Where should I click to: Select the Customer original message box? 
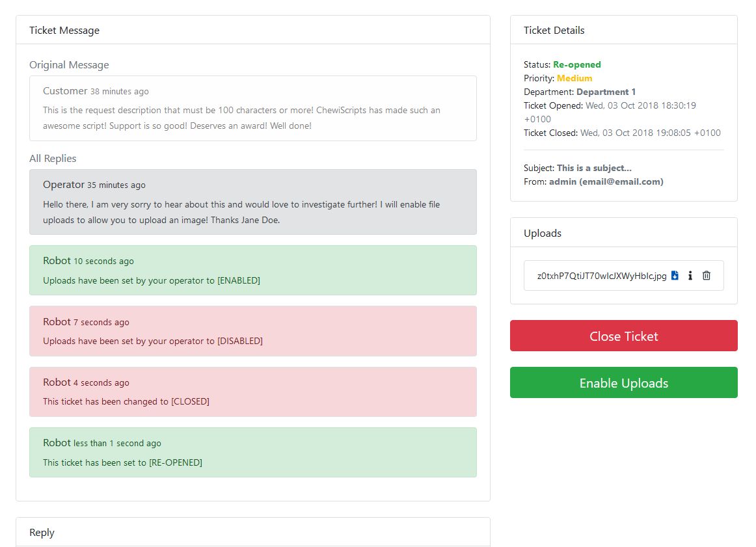(252, 108)
